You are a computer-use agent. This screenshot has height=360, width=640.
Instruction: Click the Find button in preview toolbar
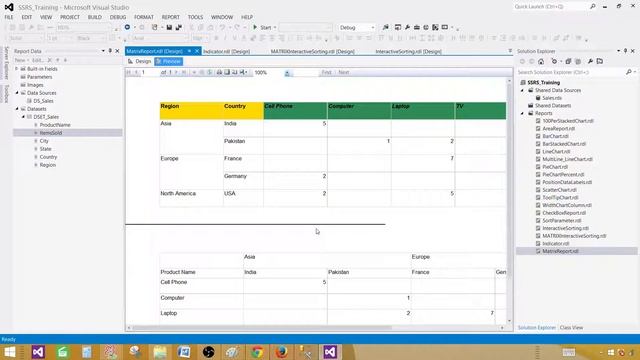point(327,72)
